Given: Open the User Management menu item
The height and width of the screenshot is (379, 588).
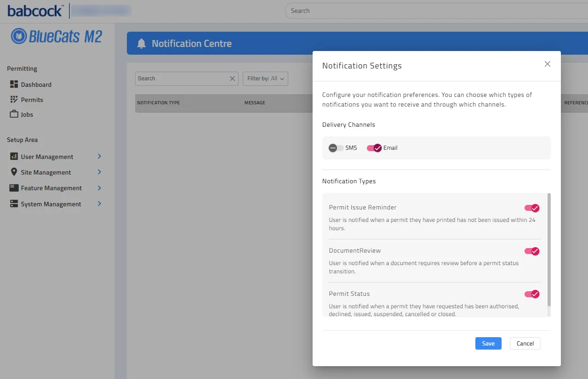Looking at the screenshot, I should [x=47, y=157].
